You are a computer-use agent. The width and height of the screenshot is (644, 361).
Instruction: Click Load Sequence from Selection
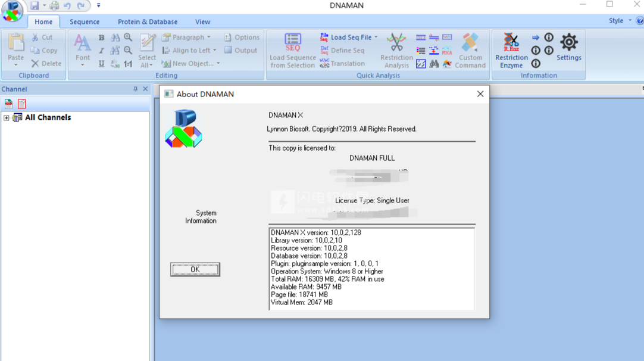coord(292,51)
